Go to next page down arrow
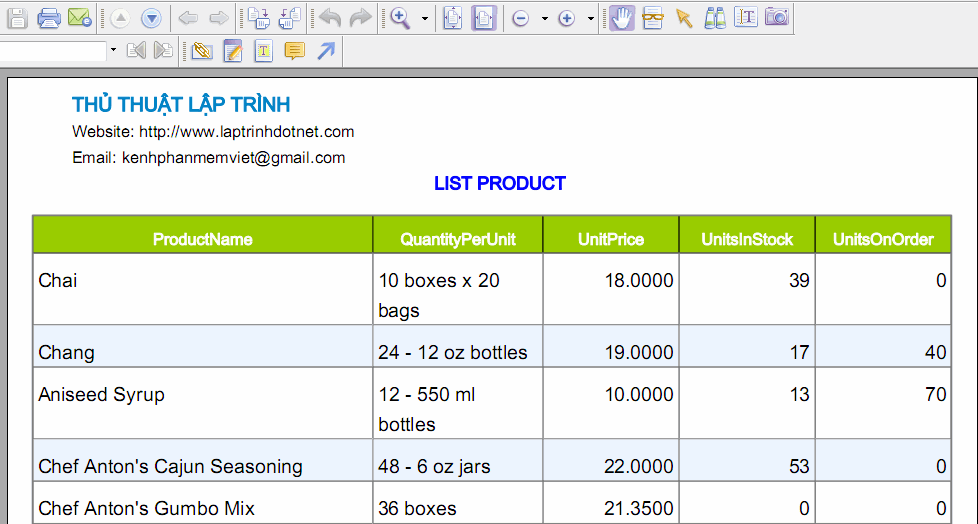 pos(152,19)
